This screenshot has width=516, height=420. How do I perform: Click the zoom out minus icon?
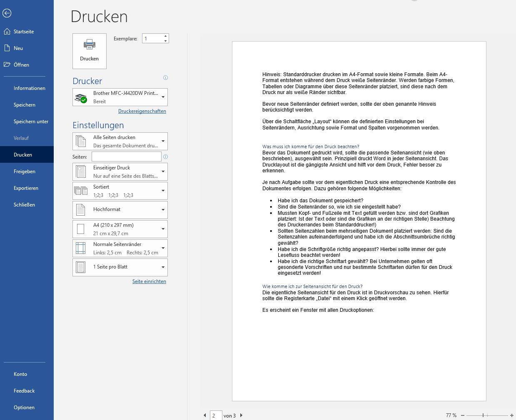[463, 415]
